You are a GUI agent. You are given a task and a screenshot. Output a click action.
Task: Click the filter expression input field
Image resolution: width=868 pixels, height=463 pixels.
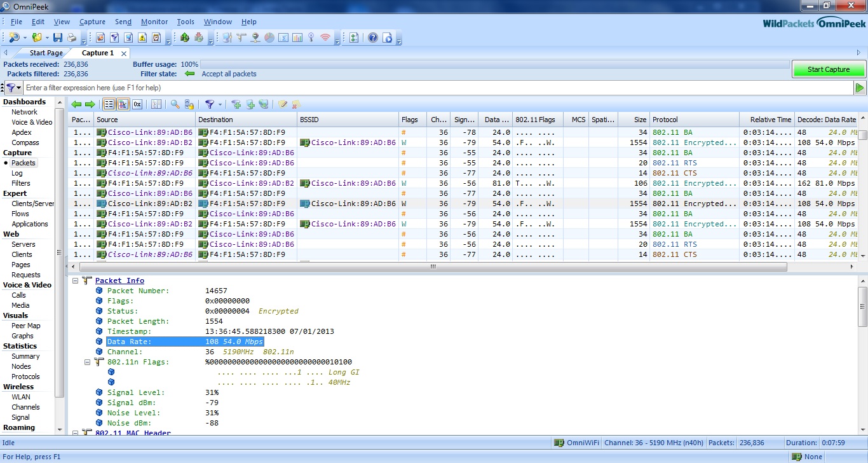click(x=438, y=88)
